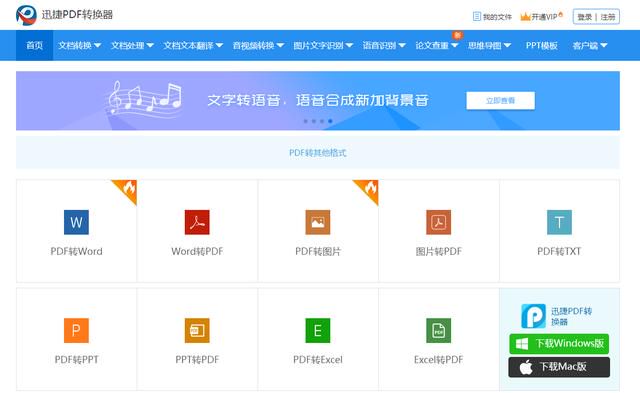This screenshot has height=393, width=640.
Task: Click the 开通VIP link text
Action: [544, 17]
